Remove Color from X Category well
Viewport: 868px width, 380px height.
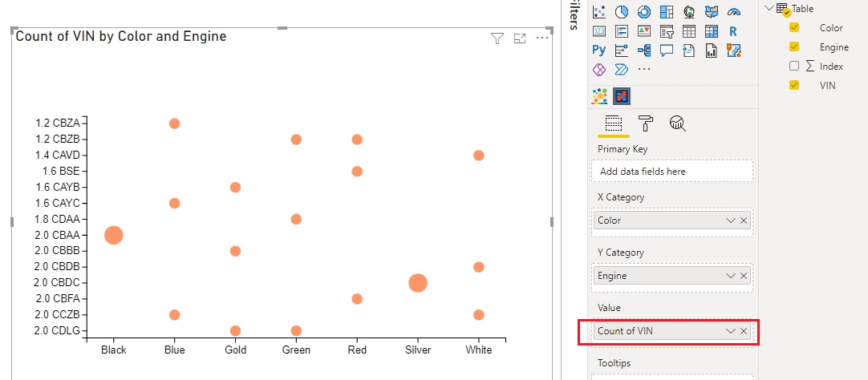coord(744,220)
